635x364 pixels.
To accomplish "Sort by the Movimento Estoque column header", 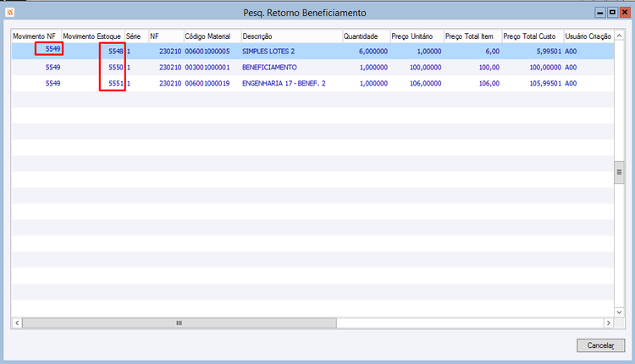I will (93, 36).
